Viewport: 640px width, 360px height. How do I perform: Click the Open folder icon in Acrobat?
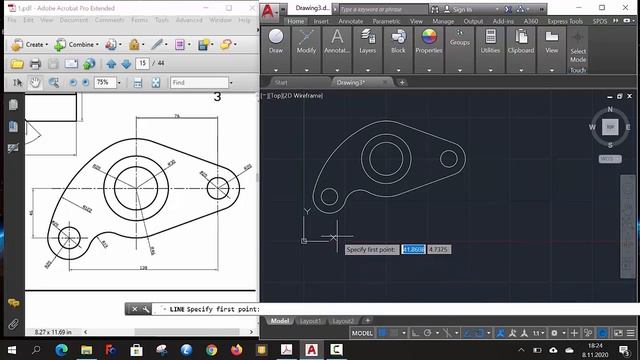click(x=17, y=64)
